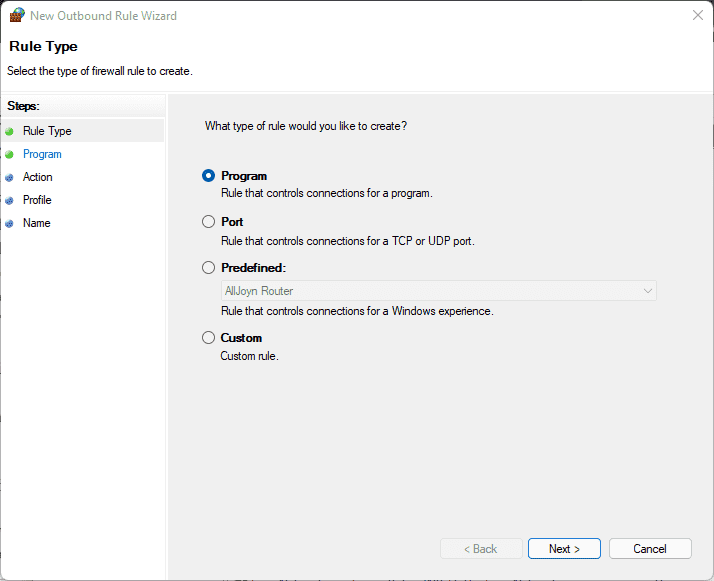The height and width of the screenshot is (581, 714).
Task: Click the disabled < Back button
Action: pos(481,549)
